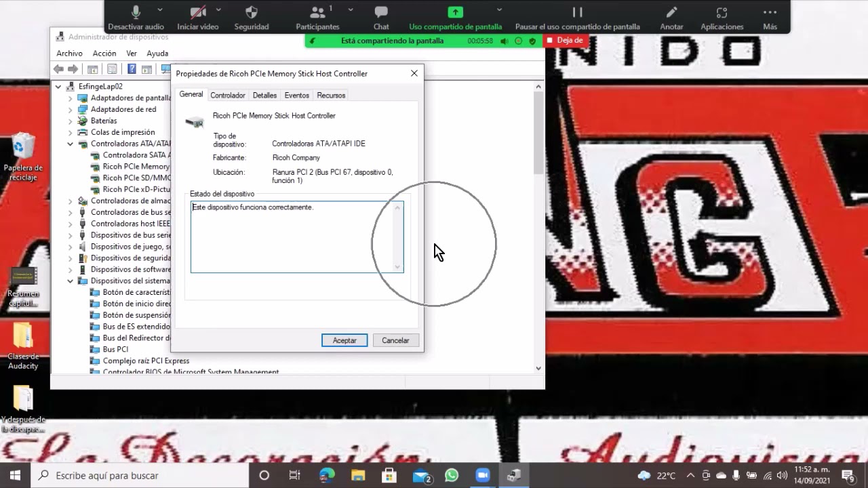Open the Recursos tab
The image size is (868, 488).
coord(331,96)
